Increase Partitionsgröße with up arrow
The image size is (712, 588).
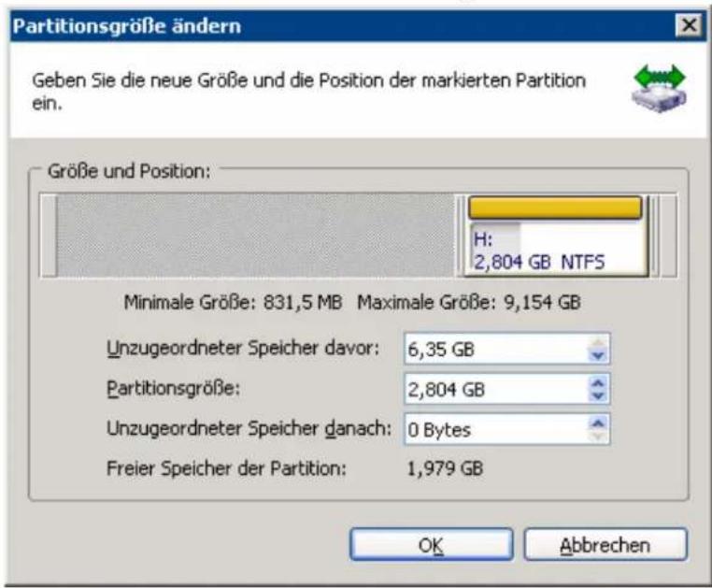click(598, 381)
